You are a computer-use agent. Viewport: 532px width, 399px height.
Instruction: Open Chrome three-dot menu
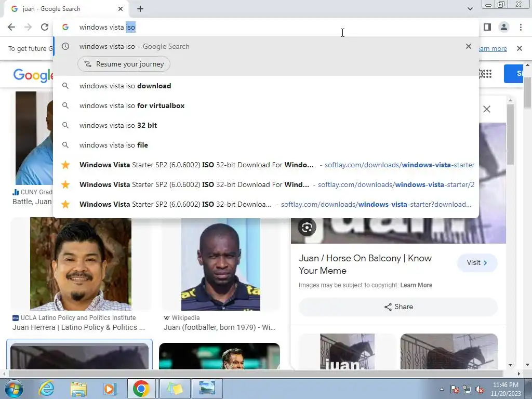point(521,27)
